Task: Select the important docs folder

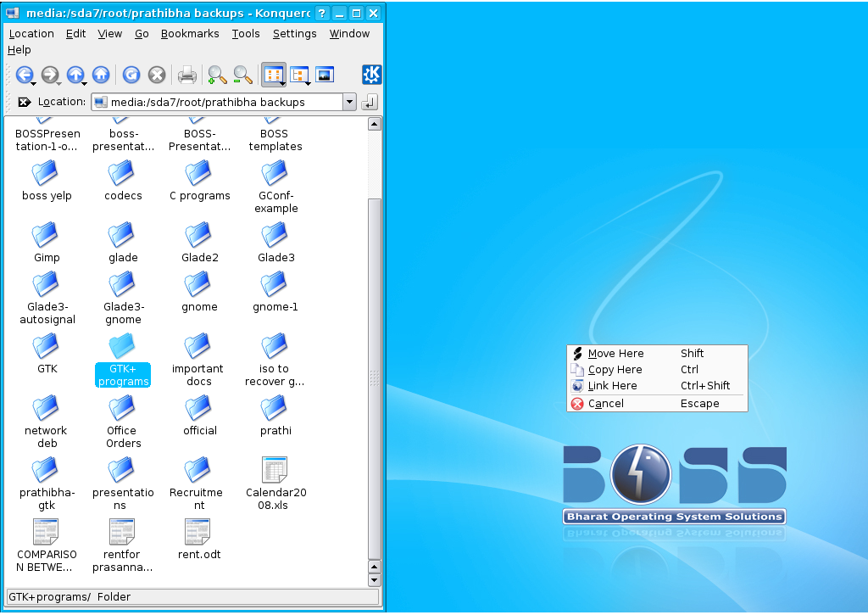Action: pos(198,361)
